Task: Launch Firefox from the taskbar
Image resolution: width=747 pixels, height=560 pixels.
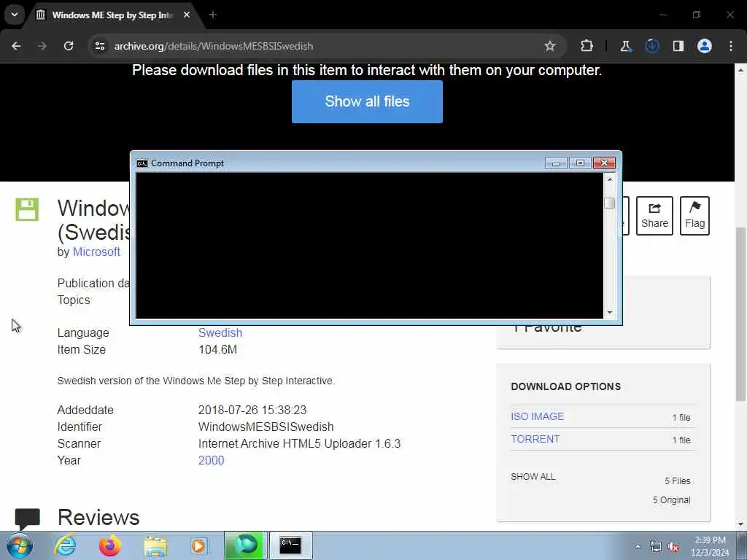Action: pos(109,545)
